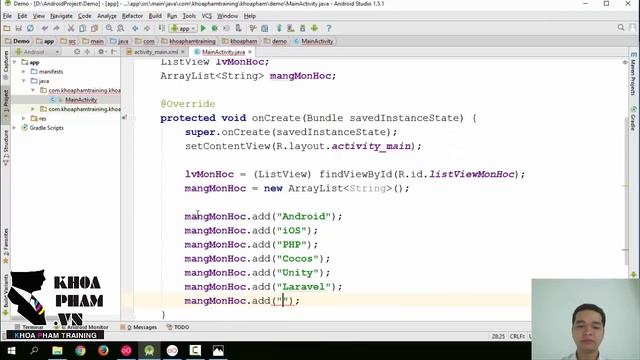Open the Navigate menu
This screenshot has height=360, width=640.
point(61,16)
